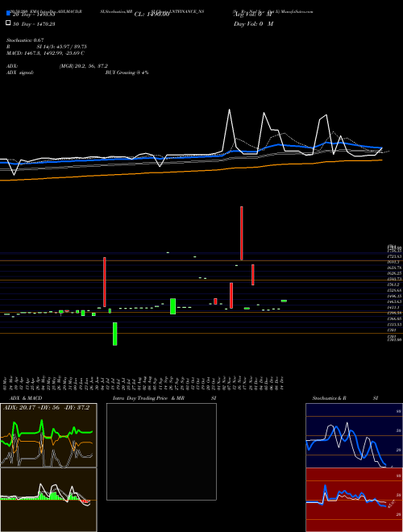Click the Stochastics & RSI panel title
The width and height of the screenshot is (403, 532).
(345, 398)
